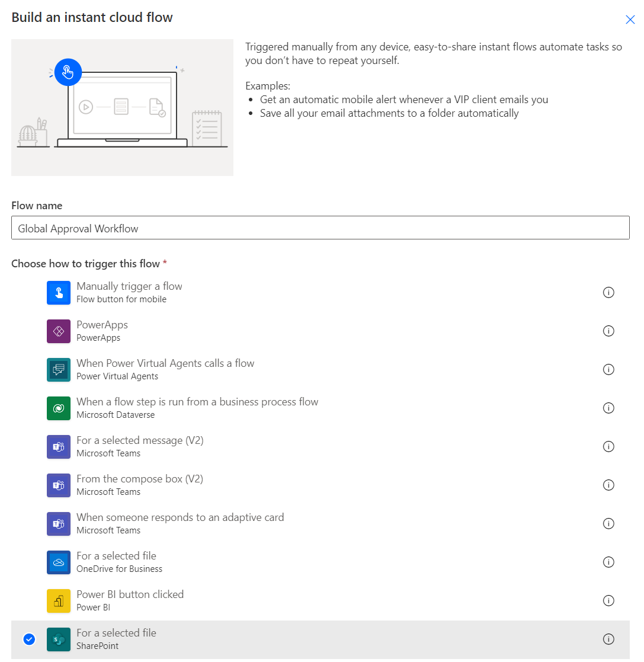Click Teams icon for selected message (V2)
The width and height of the screenshot is (644, 662).
pyautogui.click(x=59, y=447)
